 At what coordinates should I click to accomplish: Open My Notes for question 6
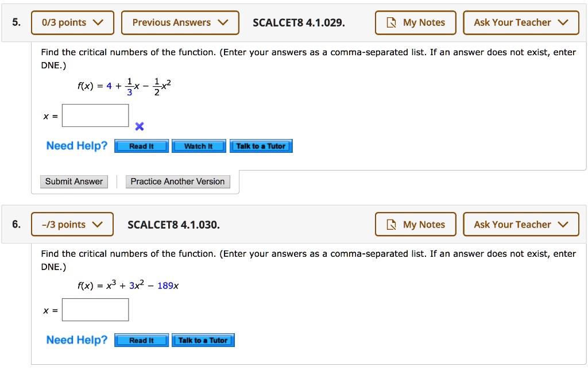tap(415, 224)
